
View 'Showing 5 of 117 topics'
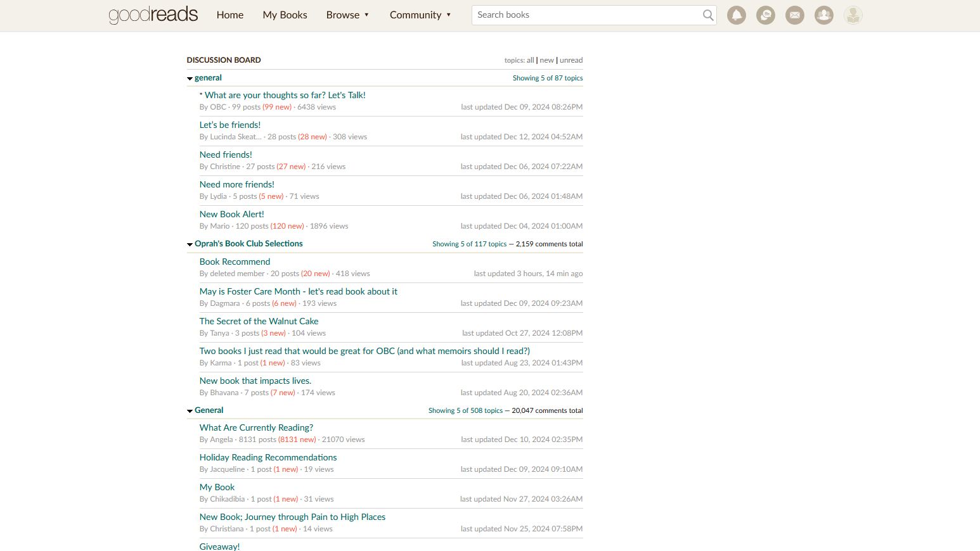point(470,244)
